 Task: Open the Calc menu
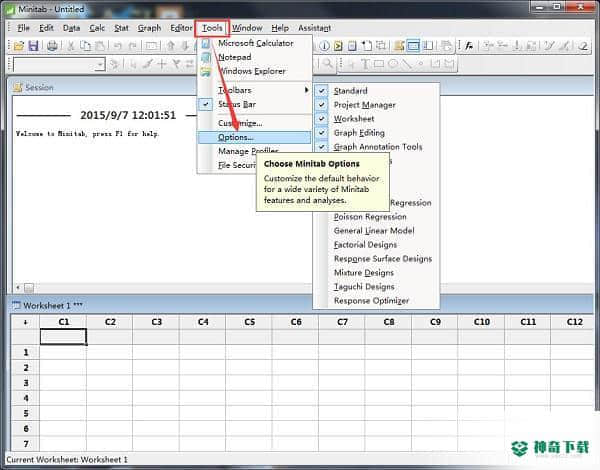click(x=97, y=28)
